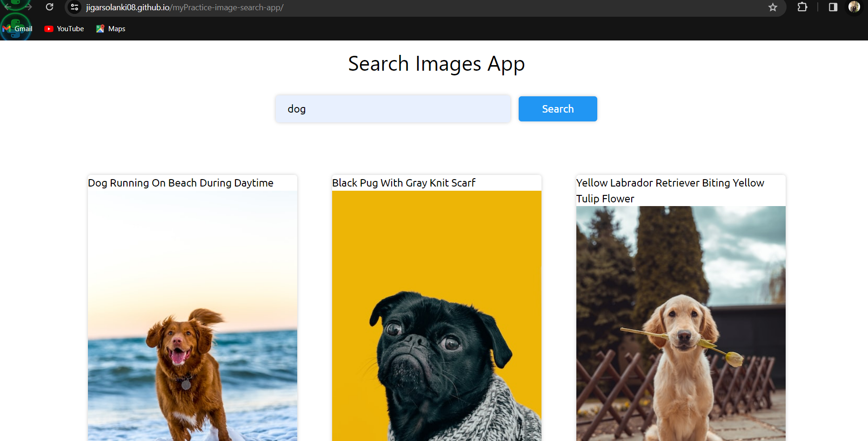
Task: View the yellow labrador with tulip photo
Action: pyautogui.click(x=681, y=326)
